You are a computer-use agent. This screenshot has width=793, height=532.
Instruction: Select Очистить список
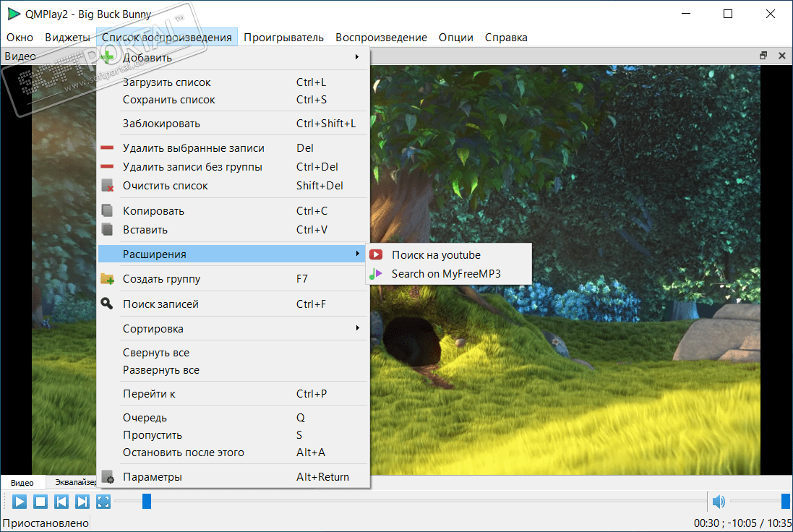pyautogui.click(x=233, y=186)
